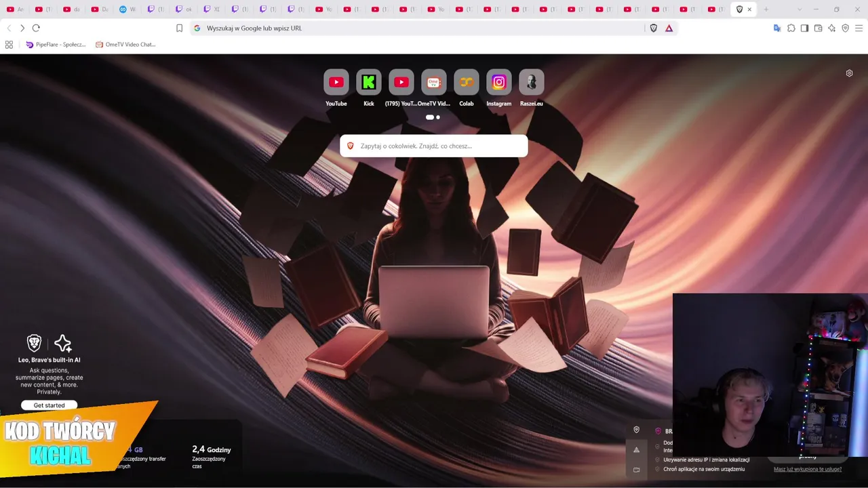Open the Brave Wallet icon
The width and height of the screenshot is (868, 488).
[x=818, y=28]
